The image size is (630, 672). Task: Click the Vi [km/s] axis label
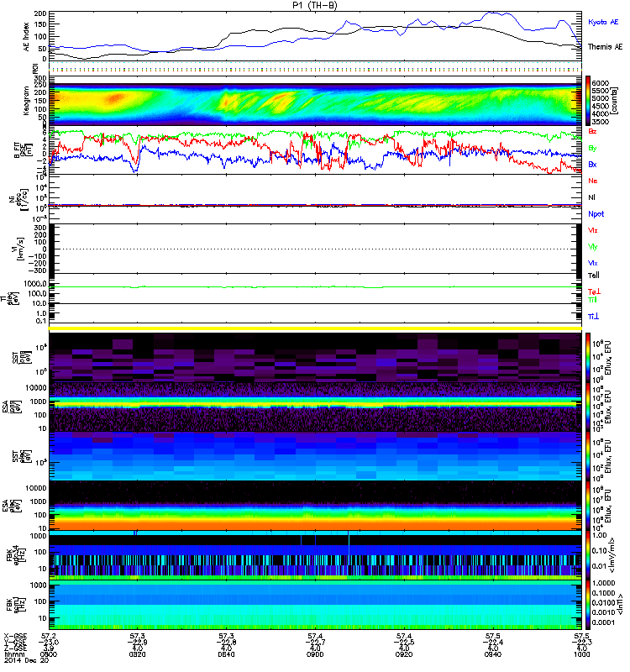(19, 249)
